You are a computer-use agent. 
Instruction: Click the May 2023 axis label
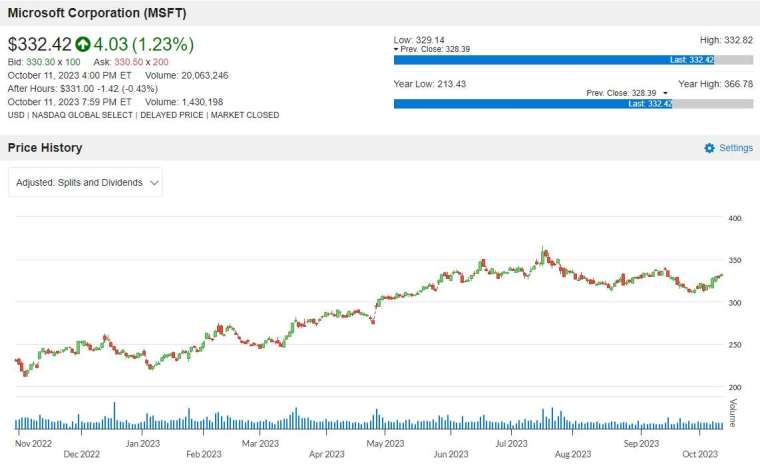point(385,443)
